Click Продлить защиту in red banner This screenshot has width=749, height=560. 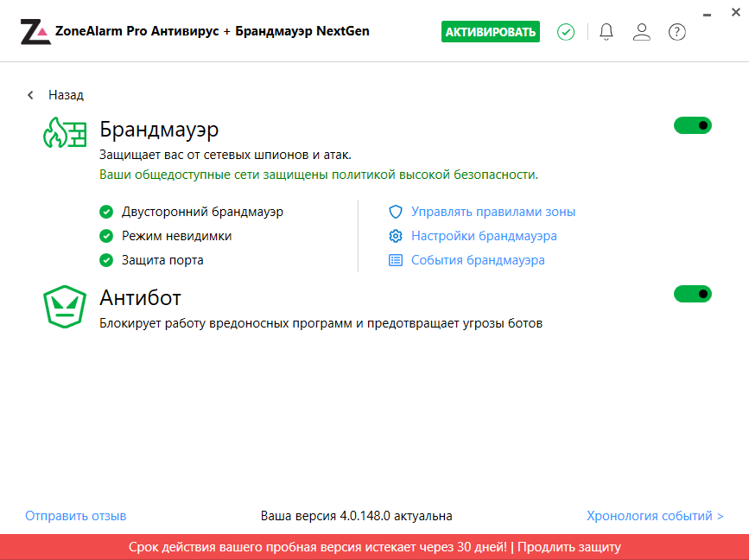click(569, 547)
